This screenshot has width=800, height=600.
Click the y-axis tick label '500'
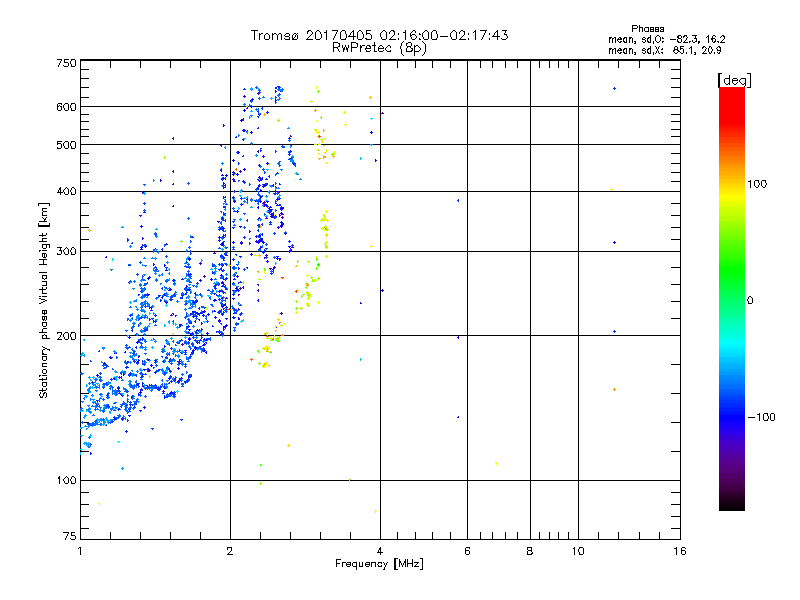pyautogui.click(x=67, y=145)
